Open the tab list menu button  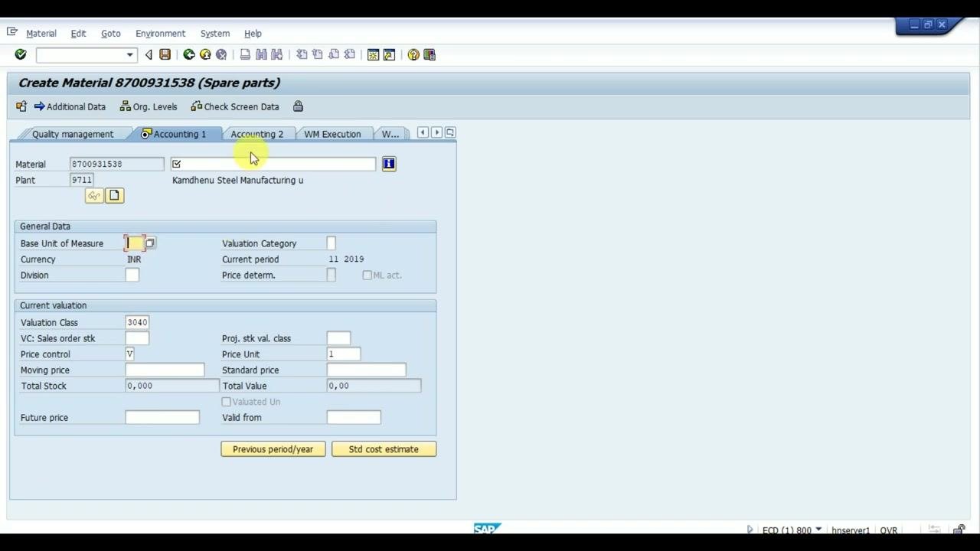click(x=450, y=132)
